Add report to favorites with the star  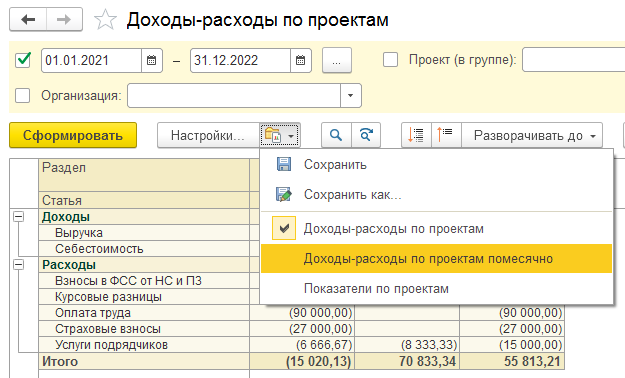pyautogui.click(x=105, y=20)
